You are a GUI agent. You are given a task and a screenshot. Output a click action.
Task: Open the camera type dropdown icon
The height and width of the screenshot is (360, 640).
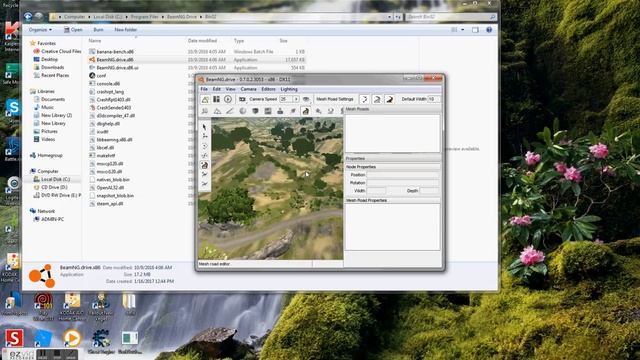(242, 99)
